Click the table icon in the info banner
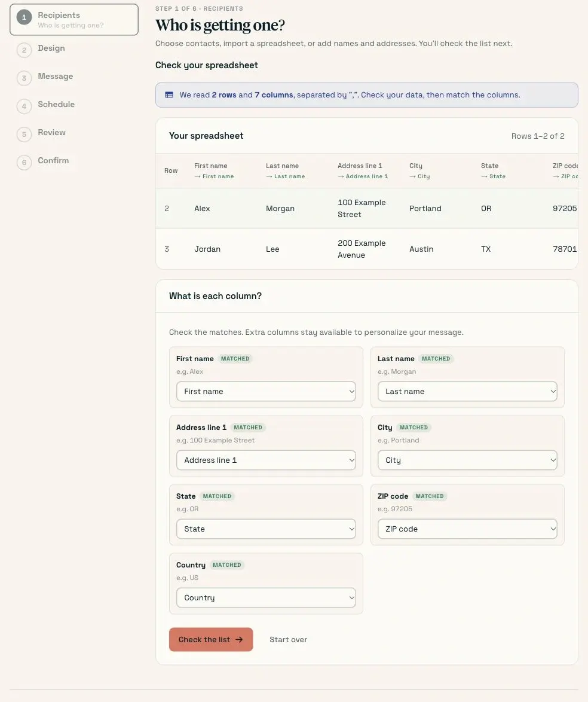Viewport: 588px width, 702px height. pos(169,95)
